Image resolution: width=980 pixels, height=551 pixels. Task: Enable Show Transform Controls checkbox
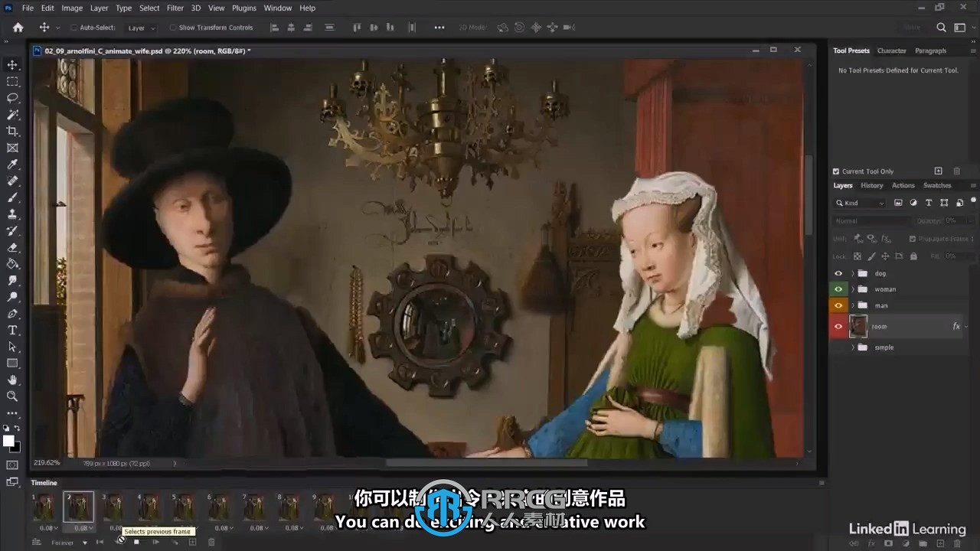tap(172, 28)
